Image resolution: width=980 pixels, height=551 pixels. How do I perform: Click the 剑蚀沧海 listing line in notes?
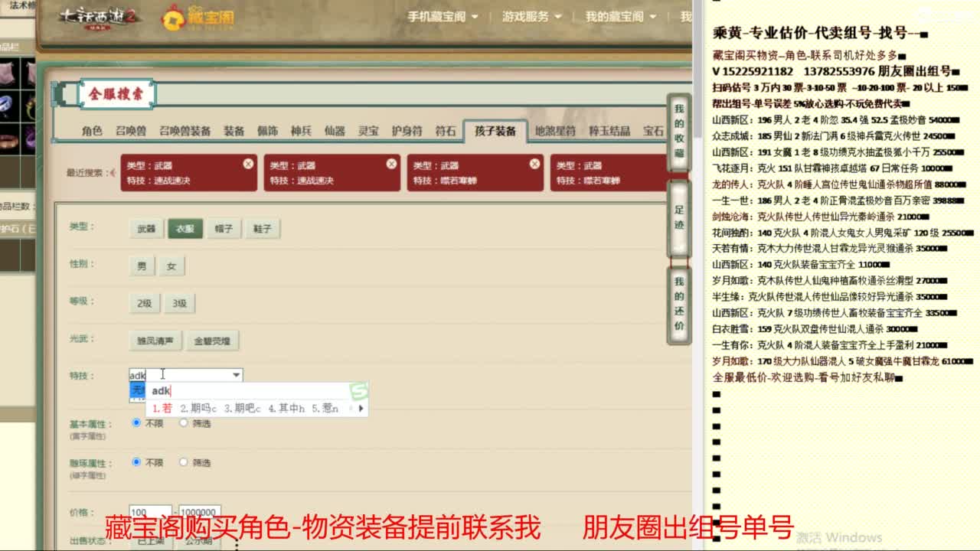pos(821,217)
